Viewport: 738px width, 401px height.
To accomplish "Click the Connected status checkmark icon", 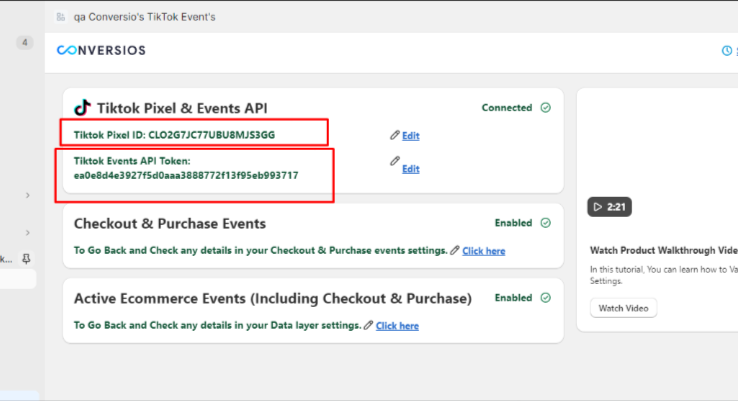I will (x=545, y=108).
